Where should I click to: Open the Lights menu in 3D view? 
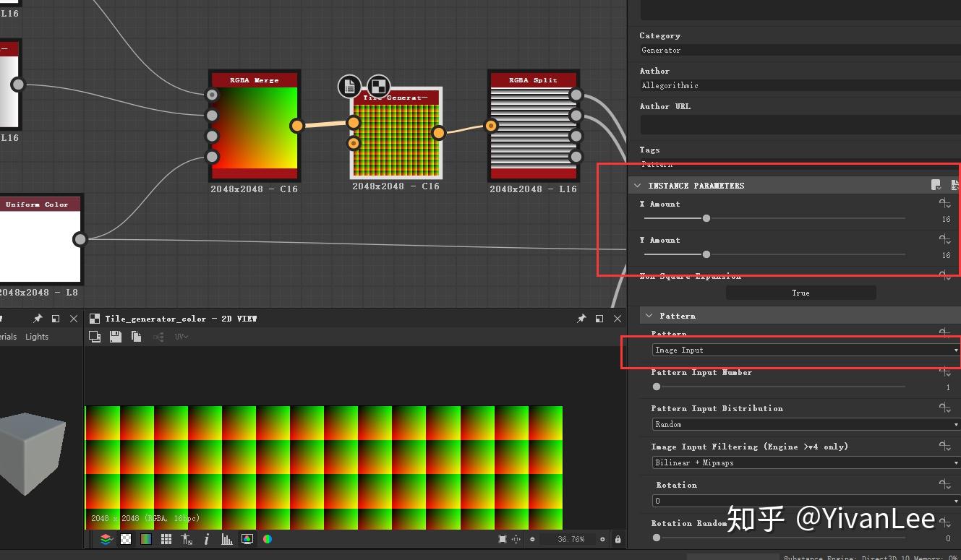pos(37,337)
